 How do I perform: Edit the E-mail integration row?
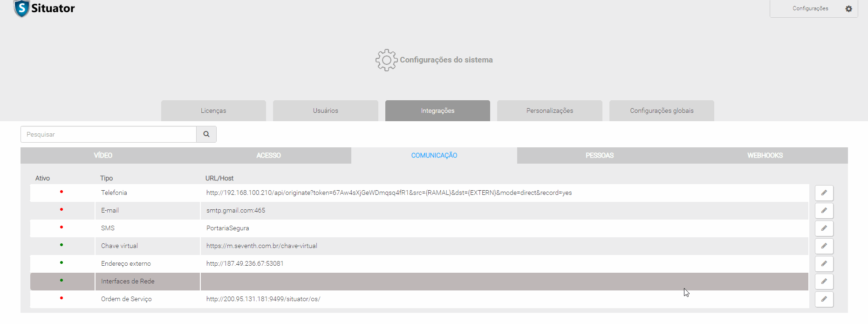(824, 211)
